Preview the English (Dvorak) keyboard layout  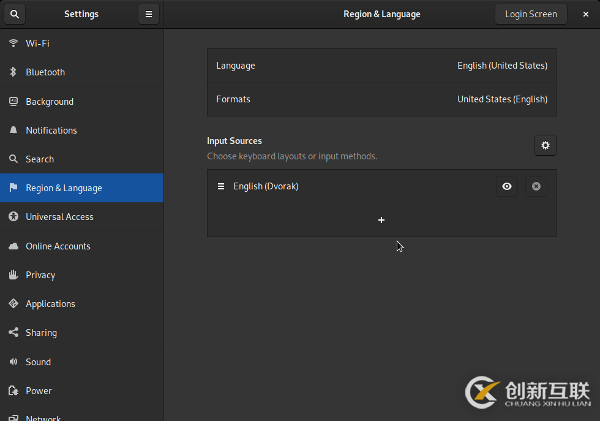pos(507,186)
